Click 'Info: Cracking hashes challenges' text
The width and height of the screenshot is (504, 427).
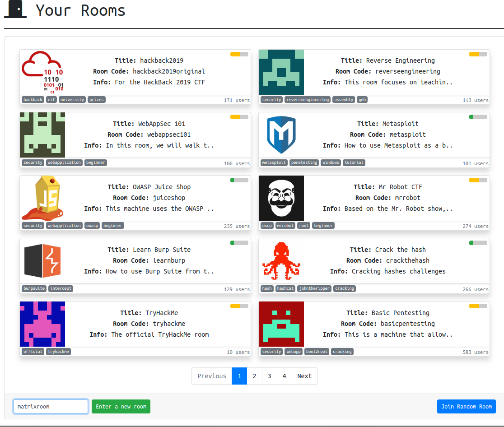pyautogui.click(x=388, y=271)
